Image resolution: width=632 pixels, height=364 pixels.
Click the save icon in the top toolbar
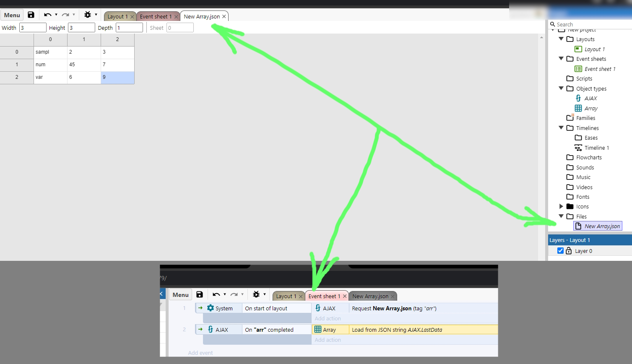click(x=31, y=15)
